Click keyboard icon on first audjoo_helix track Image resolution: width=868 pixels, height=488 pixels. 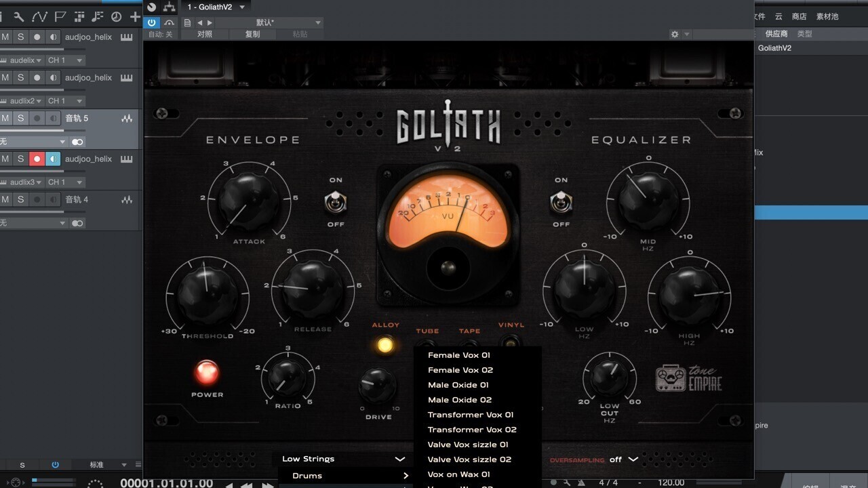tap(126, 37)
